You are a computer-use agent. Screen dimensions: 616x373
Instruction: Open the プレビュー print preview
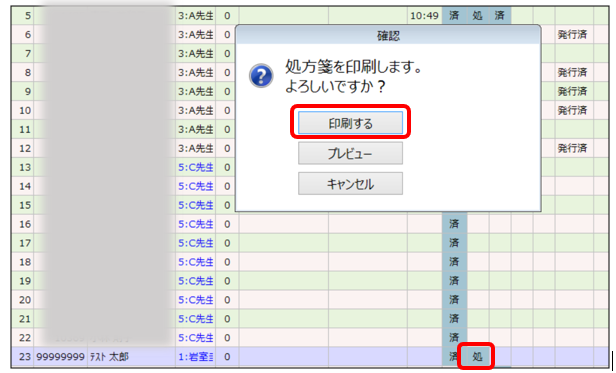(350, 153)
